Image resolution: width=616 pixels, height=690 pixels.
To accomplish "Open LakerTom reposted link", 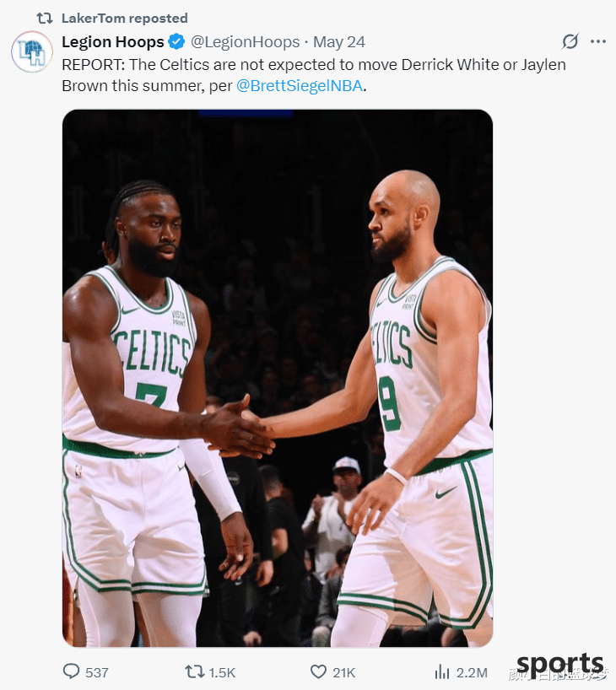I will click(125, 18).
